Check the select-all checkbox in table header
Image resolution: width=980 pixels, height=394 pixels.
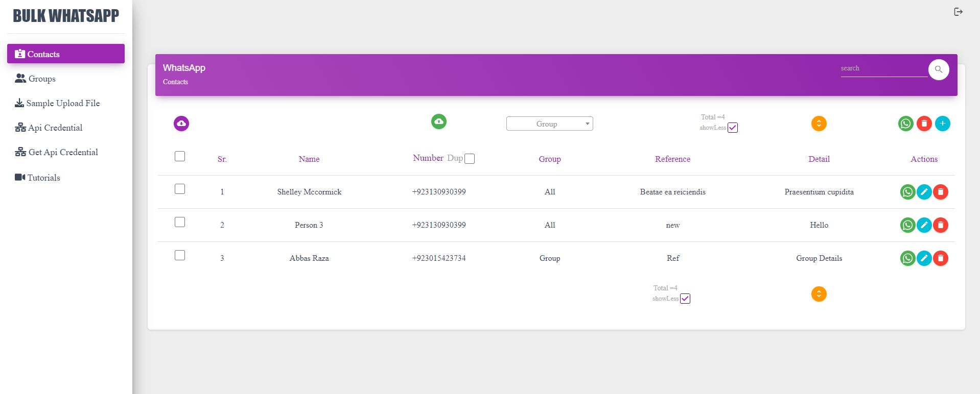coord(180,156)
